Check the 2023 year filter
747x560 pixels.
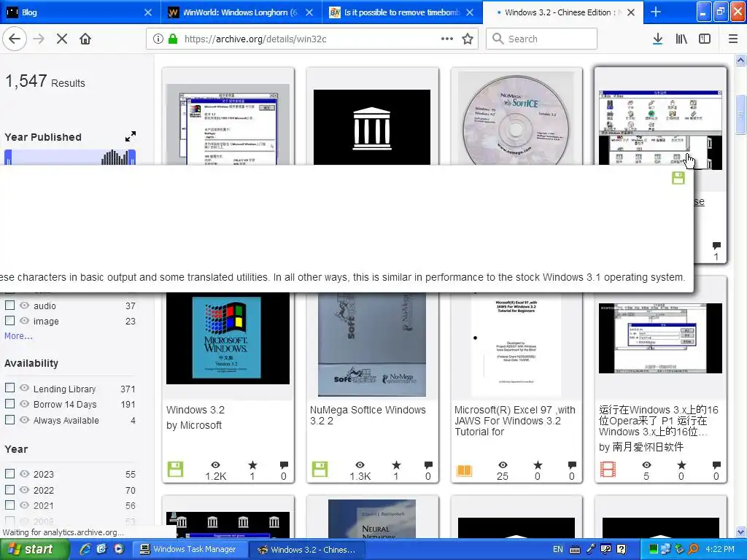tap(9, 474)
